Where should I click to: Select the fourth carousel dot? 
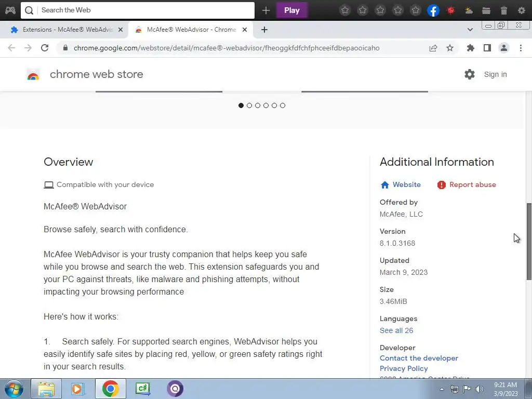coord(266,105)
